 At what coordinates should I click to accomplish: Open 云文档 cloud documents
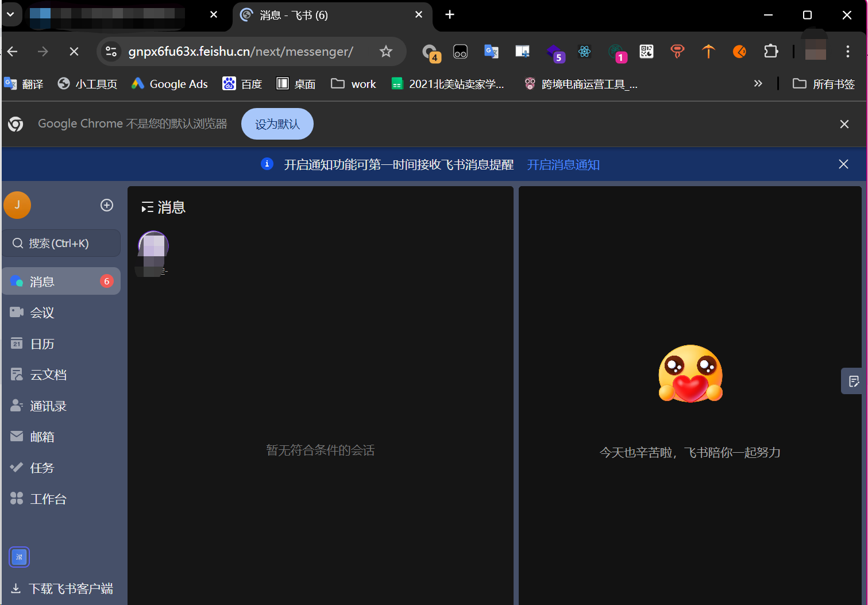(48, 375)
